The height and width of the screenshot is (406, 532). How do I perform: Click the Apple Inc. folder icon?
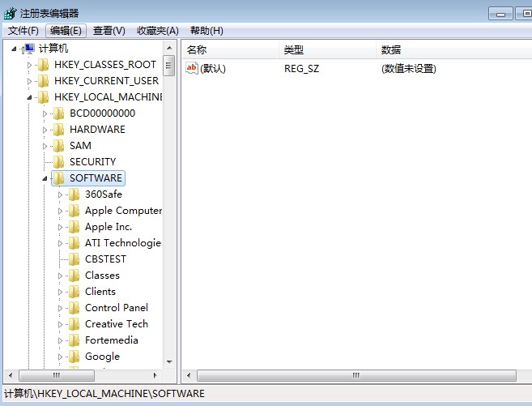coord(74,227)
